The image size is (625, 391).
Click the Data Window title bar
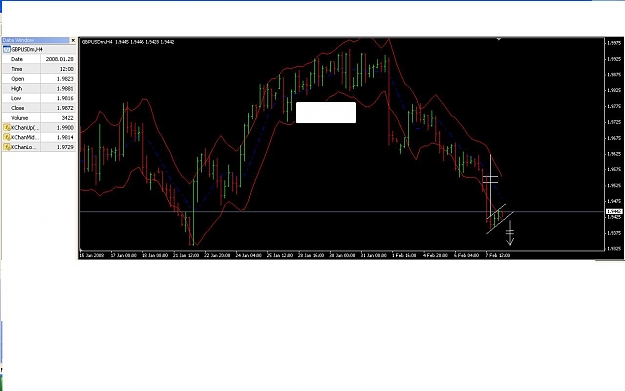36,40
